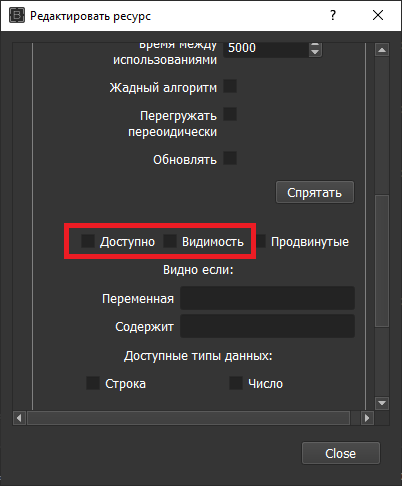The width and height of the screenshot is (402, 486).
Task: Focus the 5000 time value field
Action: (266, 49)
